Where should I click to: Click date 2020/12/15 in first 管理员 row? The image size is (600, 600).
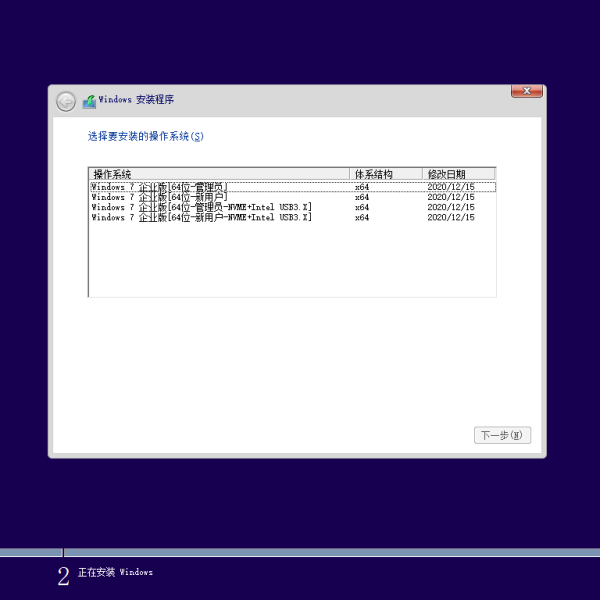tap(451, 187)
